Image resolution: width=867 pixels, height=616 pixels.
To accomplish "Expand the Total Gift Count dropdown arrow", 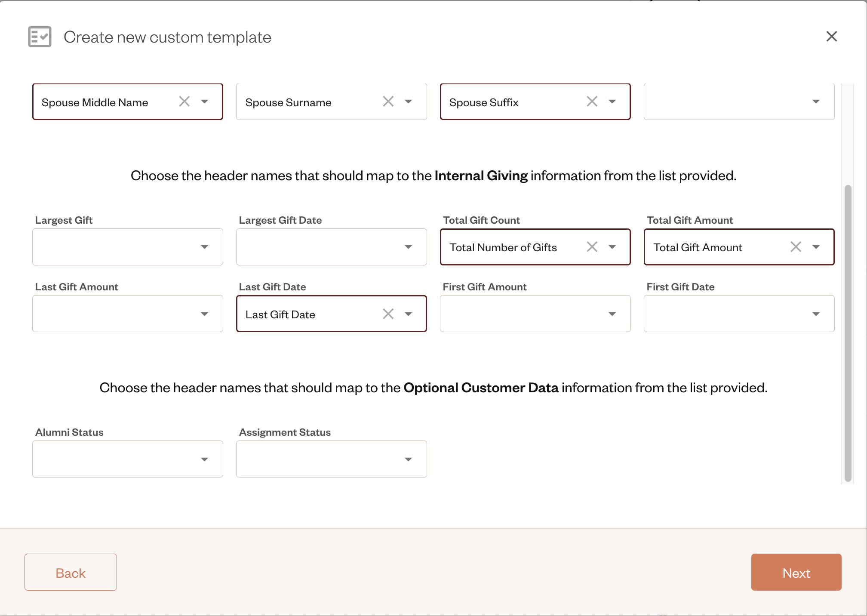I will click(x=612, y=247).
